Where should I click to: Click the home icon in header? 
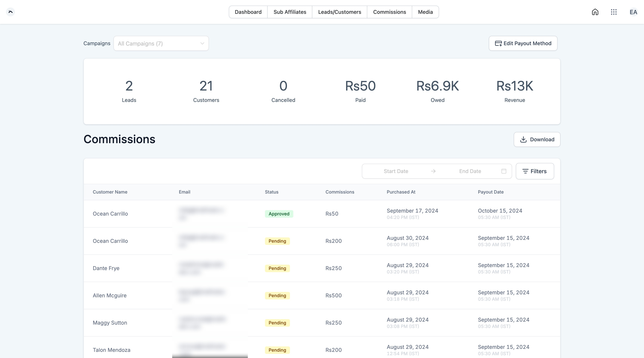click(x=595, y=12)
